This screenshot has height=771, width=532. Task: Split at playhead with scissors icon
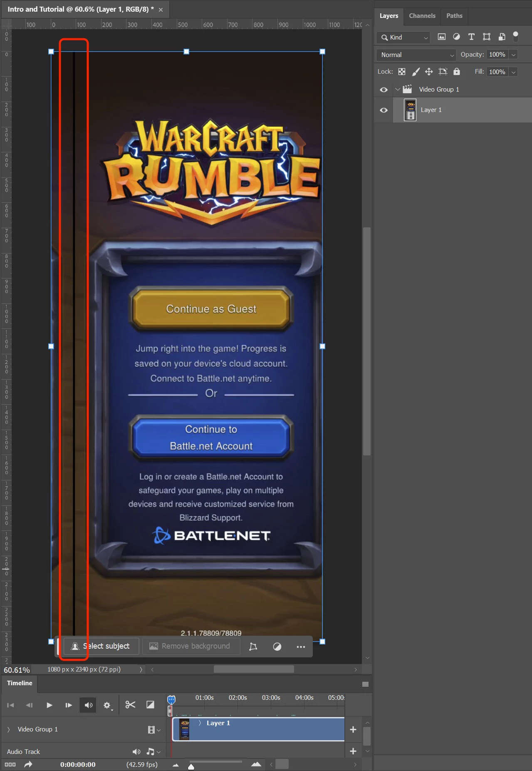pyautogui.click(x=130, y=705)
